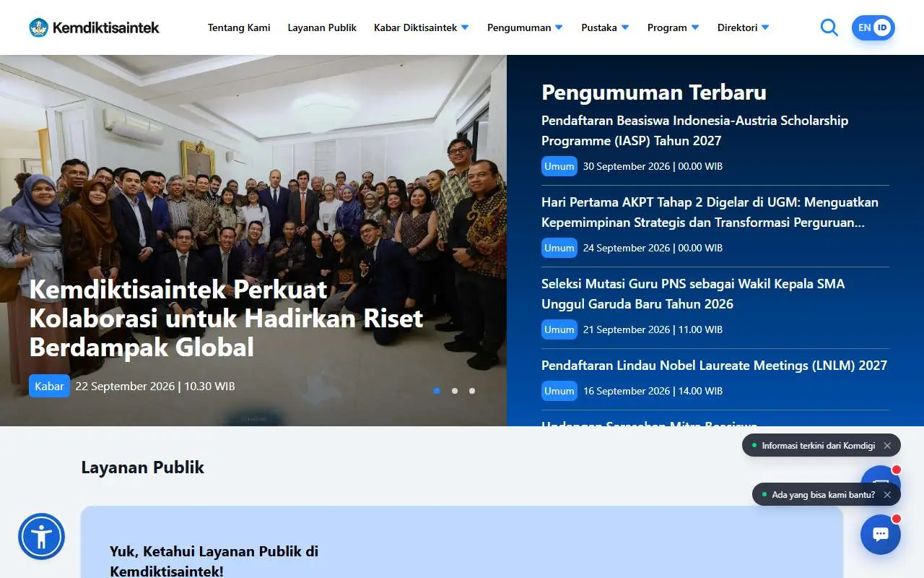Dismiss the 'Ada yang bisa kami bantu?' bubble
This screenshot has width=924, height=578.
(x=887, y=495)
